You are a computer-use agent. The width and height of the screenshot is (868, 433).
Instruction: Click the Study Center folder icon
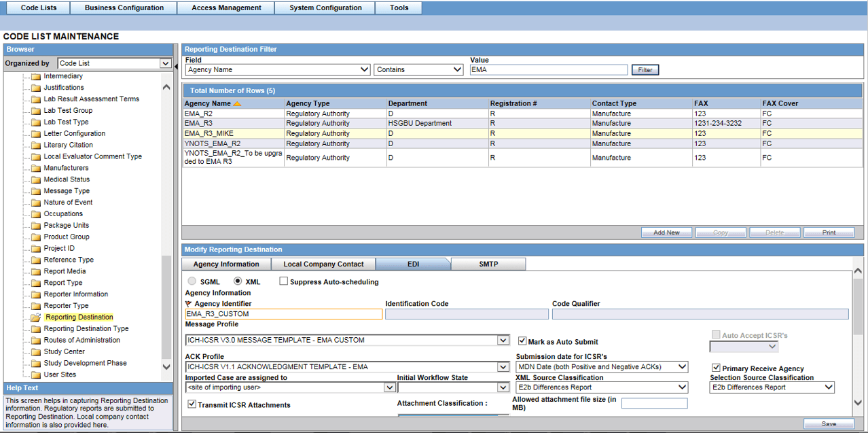click(x=35, y=352)
